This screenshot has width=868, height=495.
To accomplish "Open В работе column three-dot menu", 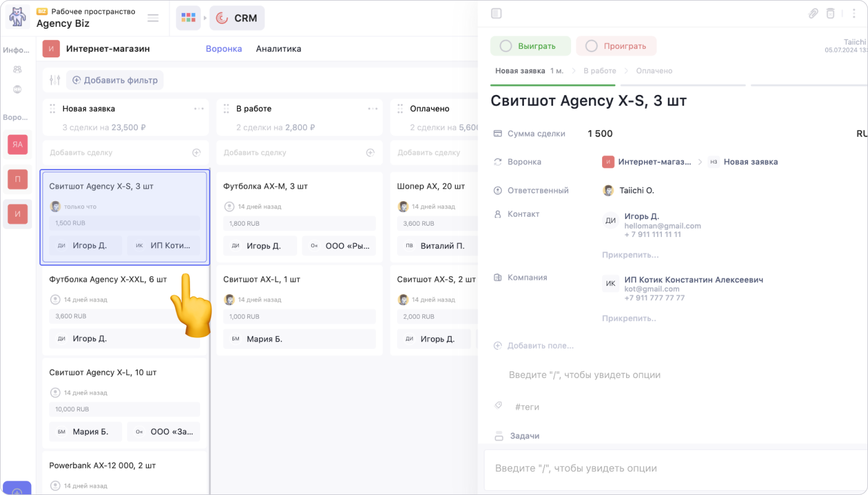I will (373, 109).
